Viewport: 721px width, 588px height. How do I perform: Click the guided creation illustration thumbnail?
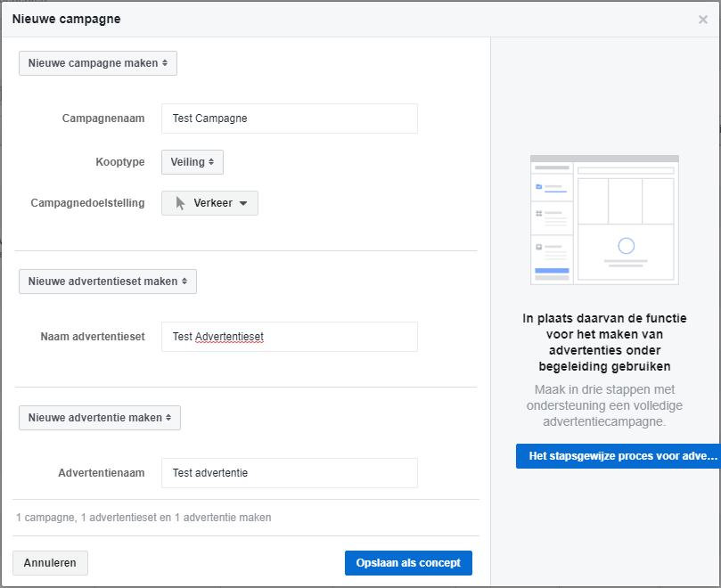pos(604,220)
